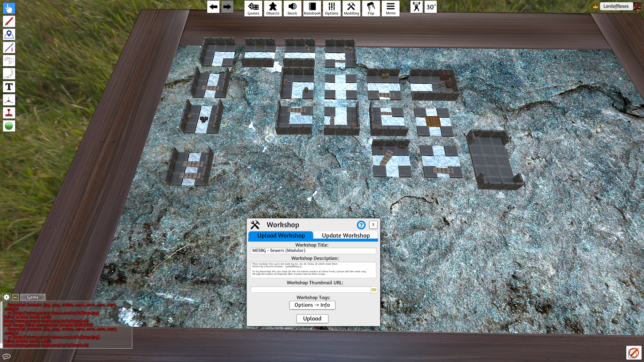Open the Objects menu
Viewport: 644px width, 362px height.
(x=273, y=9)
